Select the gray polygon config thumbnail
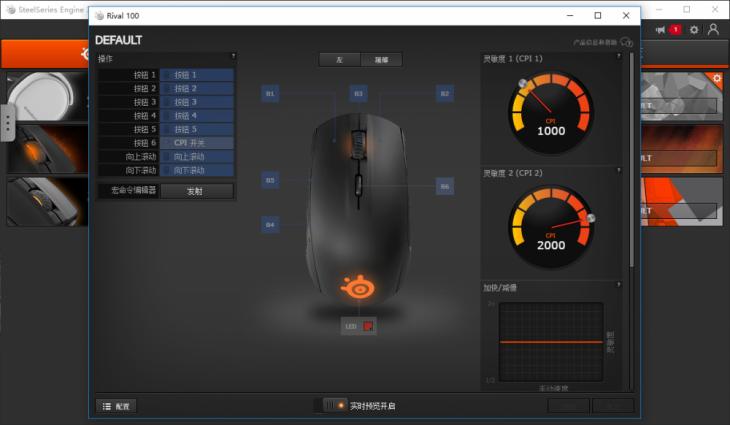This screenshot has height=425, width=730. point(682,96)
